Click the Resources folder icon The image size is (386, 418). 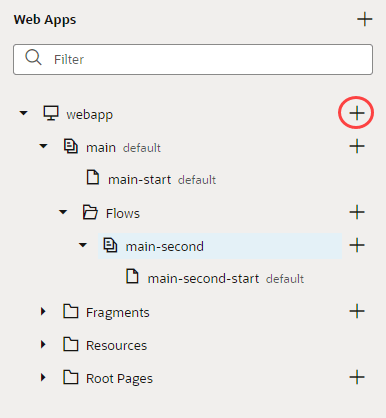(71, 344)
